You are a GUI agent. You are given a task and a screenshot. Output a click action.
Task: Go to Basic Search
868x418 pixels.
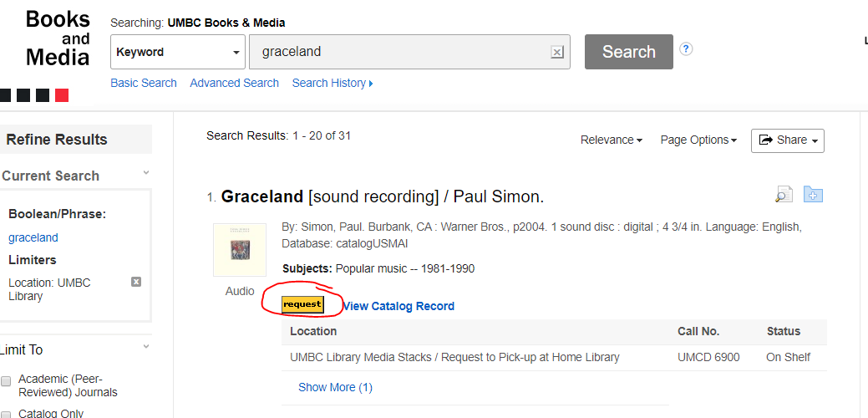coord(144,83)
